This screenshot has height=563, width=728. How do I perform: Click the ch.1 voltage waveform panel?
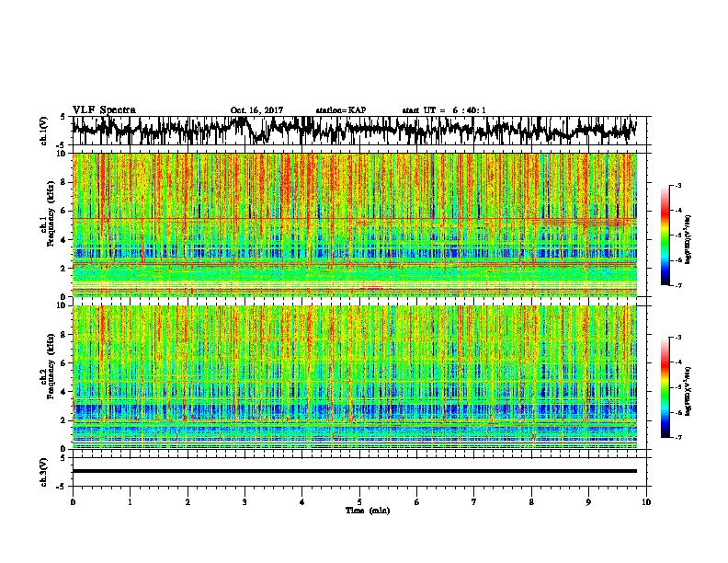tap(359, 131)
